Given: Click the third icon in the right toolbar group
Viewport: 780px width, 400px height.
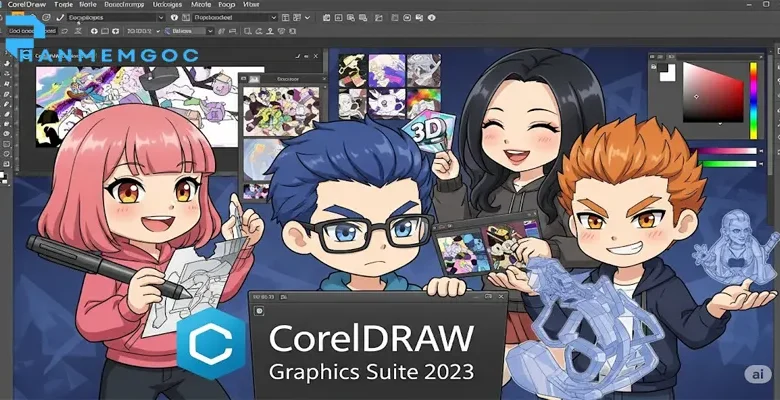Looking at the screenshot, I should 351,17.
